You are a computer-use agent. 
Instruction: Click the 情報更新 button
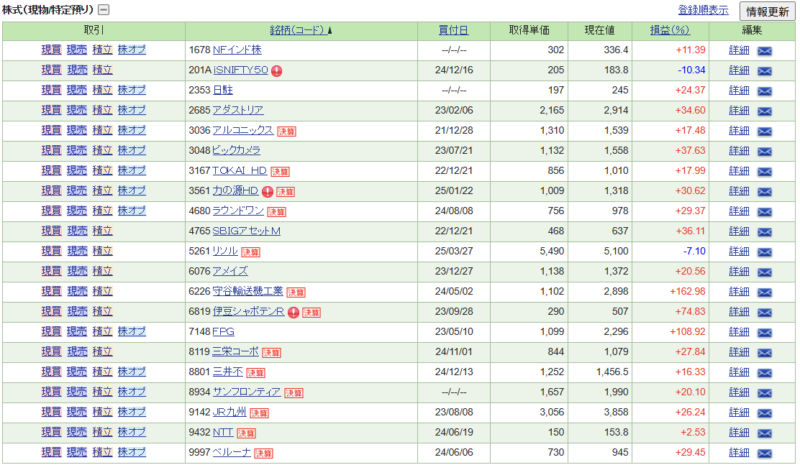(x=767, y=11)
